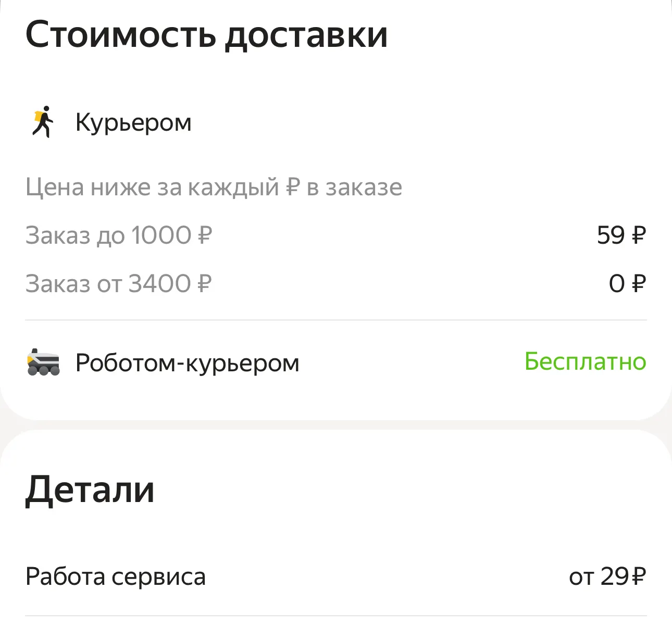
Task: Tap the Детали section heading
Action: pyautogui.click(x=90, y=490)
